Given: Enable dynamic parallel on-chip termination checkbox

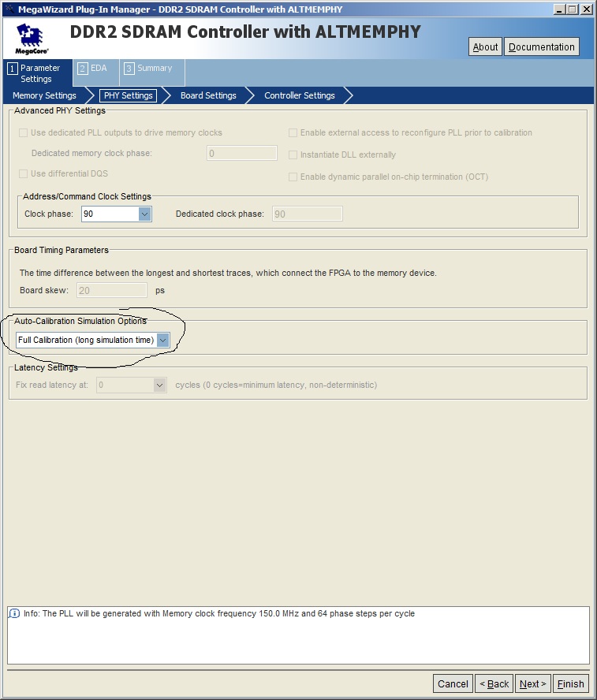Looking at the screenshot, I should point(293,177).
